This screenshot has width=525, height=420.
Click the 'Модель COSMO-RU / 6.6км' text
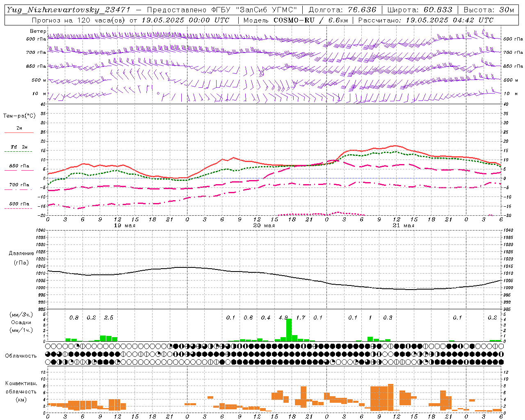point(296,20)
